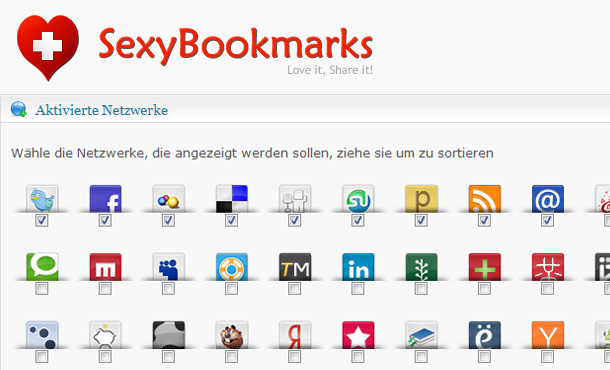Click the orange Y icon
Image resolution: width=610 pixels, height=370 pixels.
click(548, 335)
